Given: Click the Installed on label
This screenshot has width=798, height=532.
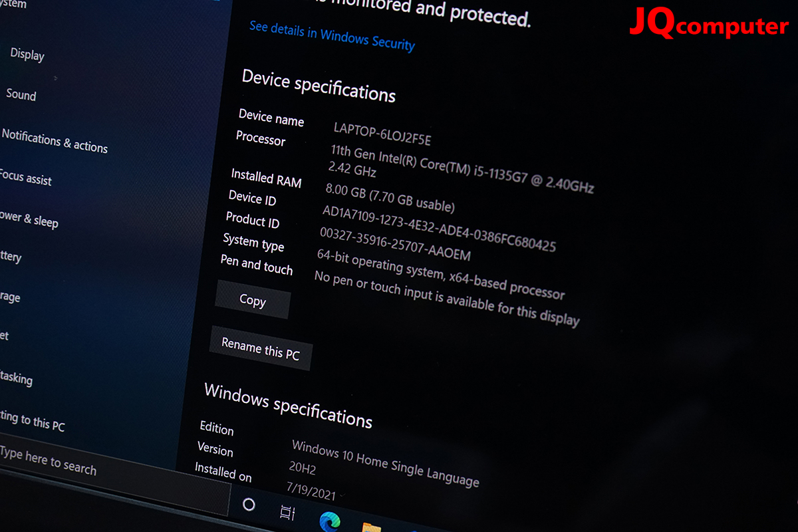Looking at the screenshot, I should [223, 471].
